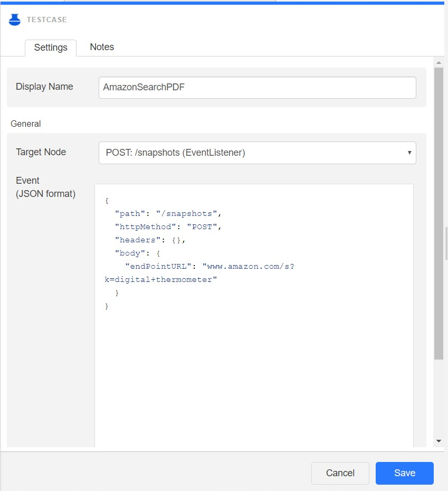The image size is (448, 491).
Task: Click the Event (JSON format) label
Action: tap(45, 187)
